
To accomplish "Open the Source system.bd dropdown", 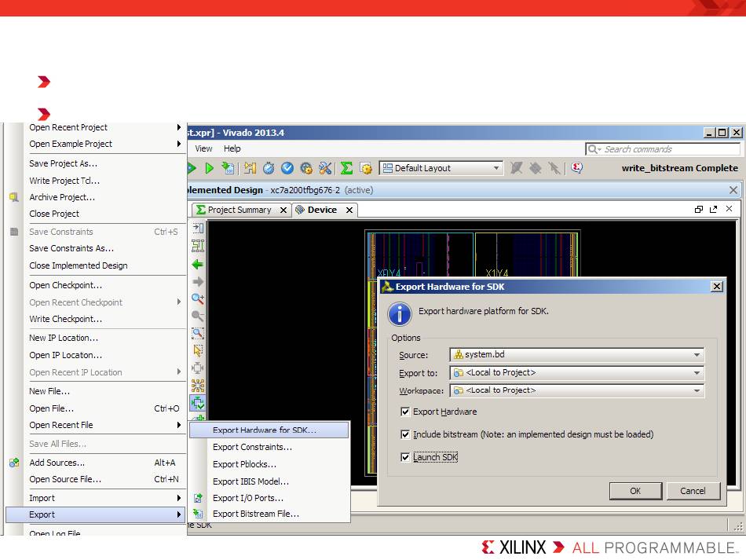I will coord(576,354).
